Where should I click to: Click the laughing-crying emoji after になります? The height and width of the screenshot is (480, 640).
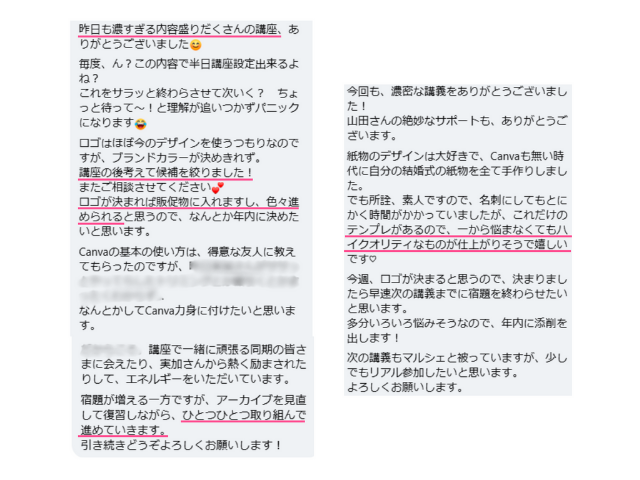(x=141, y=124)
